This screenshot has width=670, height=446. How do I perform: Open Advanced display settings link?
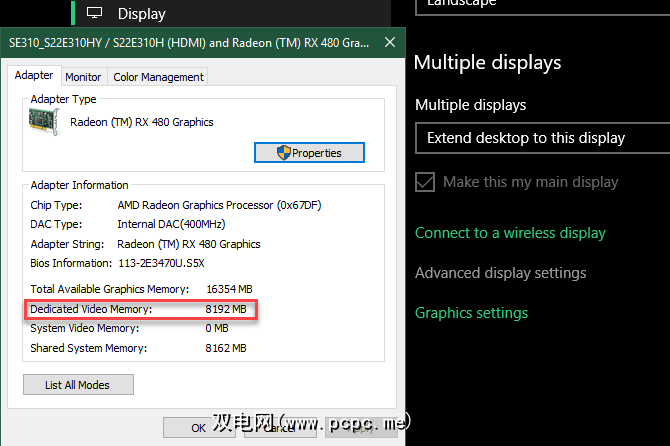500,273
